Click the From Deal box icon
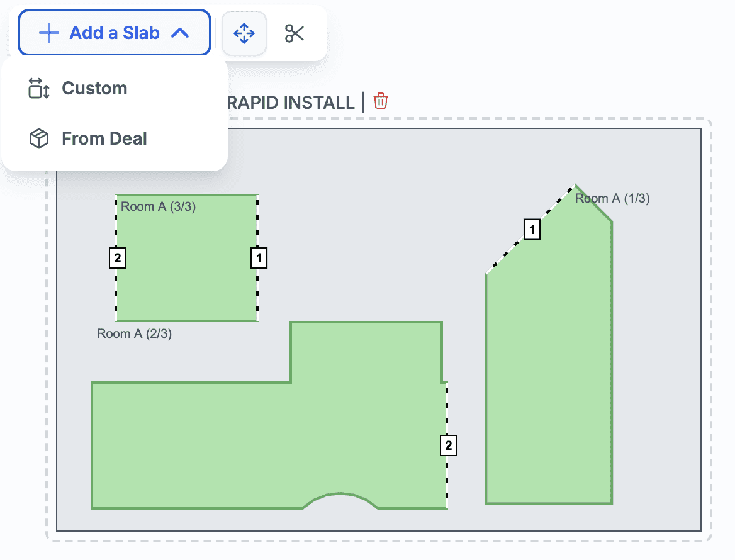 click(39, 139)
